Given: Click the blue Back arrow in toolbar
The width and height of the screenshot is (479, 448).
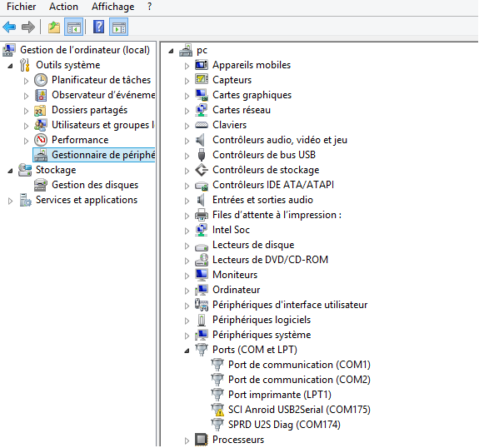Looking at the screenshot, I should pos(9,27).
